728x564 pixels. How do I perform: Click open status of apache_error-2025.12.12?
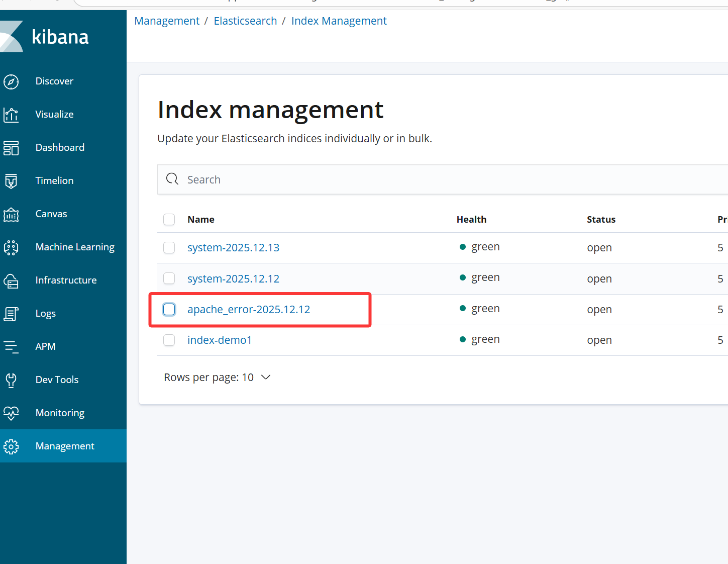(x=599, y=310)
